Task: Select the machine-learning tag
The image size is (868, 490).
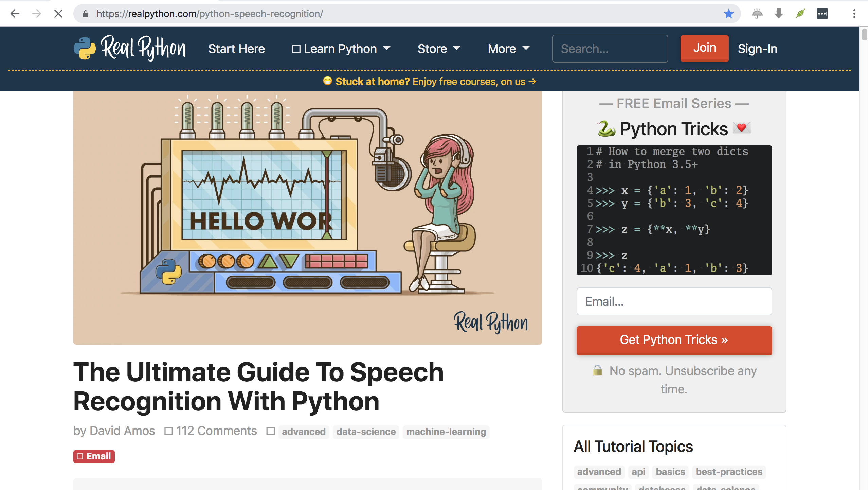Action: (x=446, y=432)
